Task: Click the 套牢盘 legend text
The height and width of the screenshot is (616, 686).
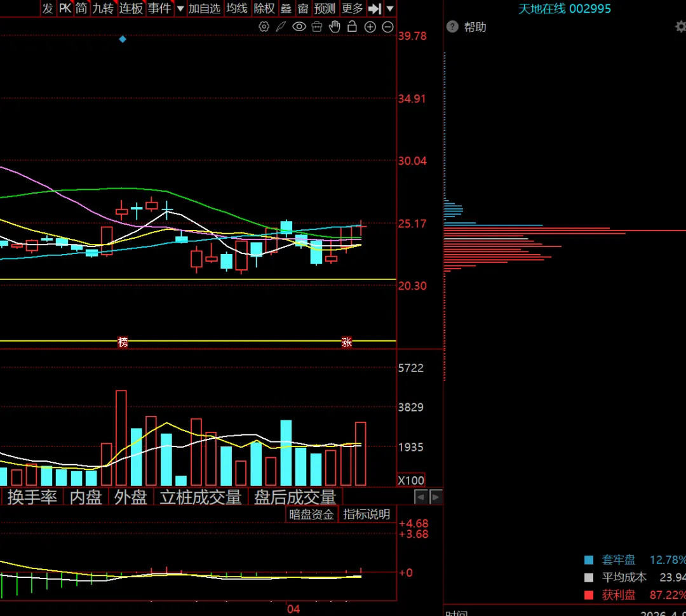Action: pos(619,559)
